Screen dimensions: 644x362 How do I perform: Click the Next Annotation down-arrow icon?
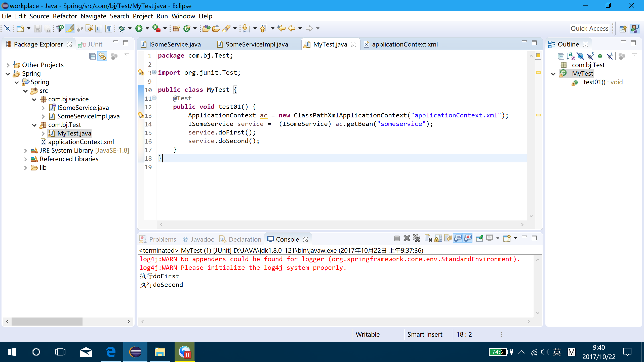pos(246,28)
